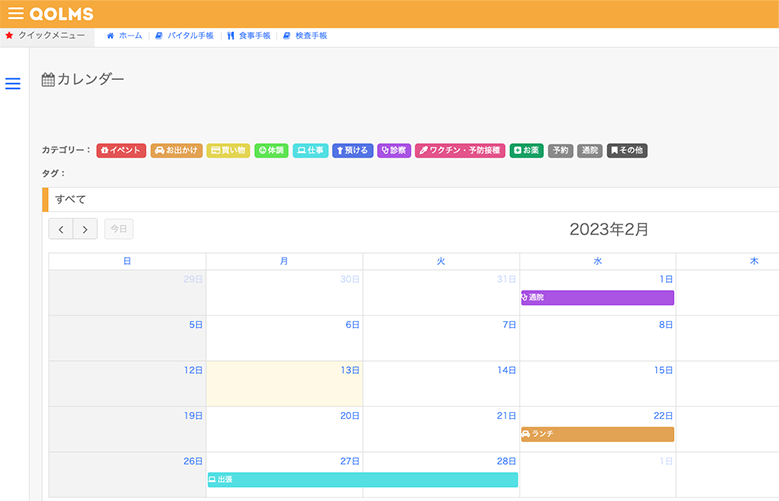
Task: Toggle the 買い物 category filter
Action: pyautogui.click(x=228, y=150)
